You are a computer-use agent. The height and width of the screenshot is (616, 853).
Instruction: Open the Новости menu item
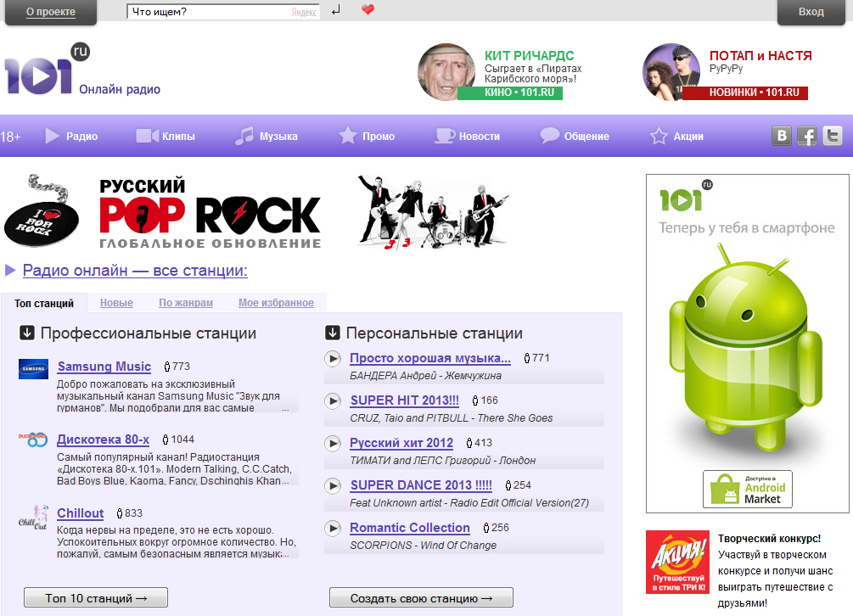click(468, 136)
